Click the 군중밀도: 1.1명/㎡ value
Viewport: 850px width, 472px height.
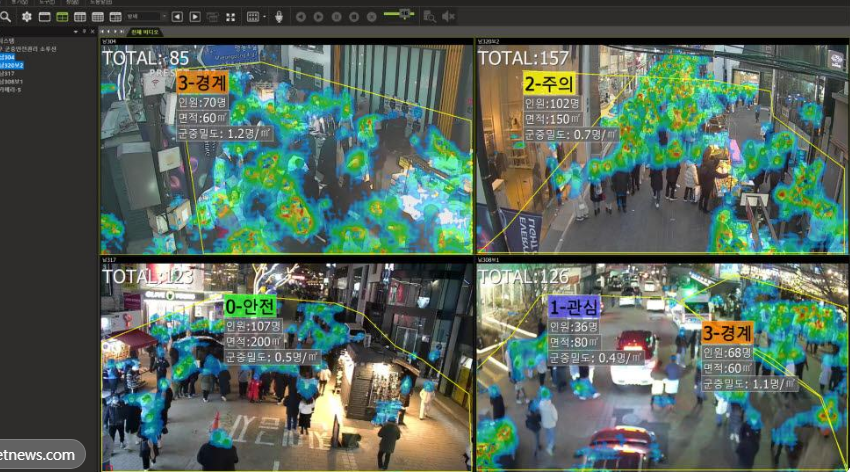[x=750, y=384]
